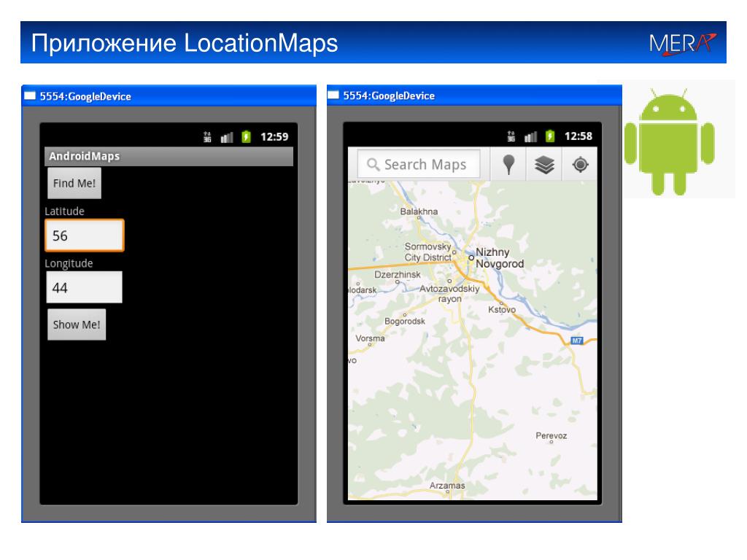Click the MERA logo in header
The width and height of the screenshot is (747, 560).
pyautogui.click(x=683, y=44)
